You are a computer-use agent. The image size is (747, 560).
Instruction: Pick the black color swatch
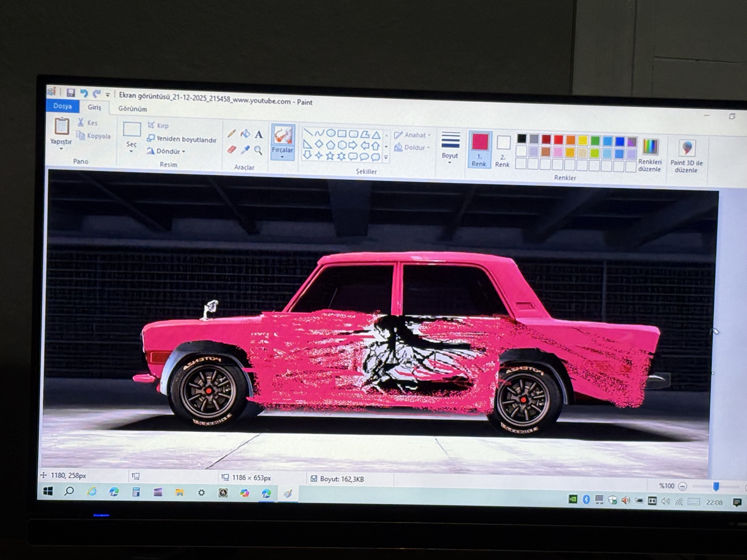pyautogui.click(x=521, y=138)
